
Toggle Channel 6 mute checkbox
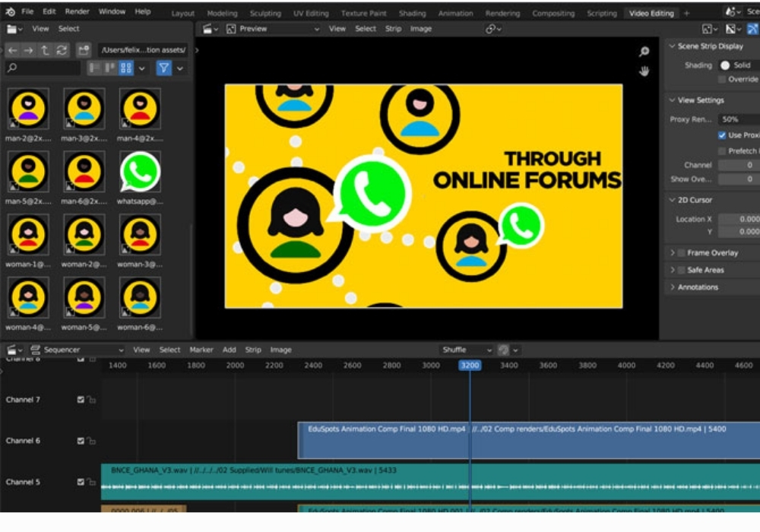pos(81,442)
